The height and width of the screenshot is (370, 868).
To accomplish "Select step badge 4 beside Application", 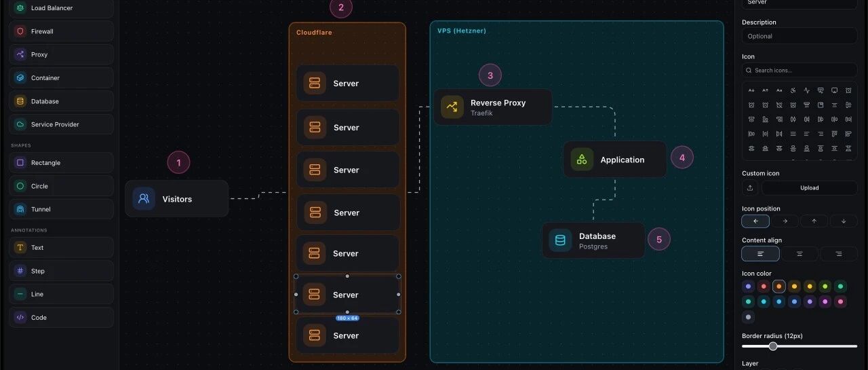I will coord(682,158).
